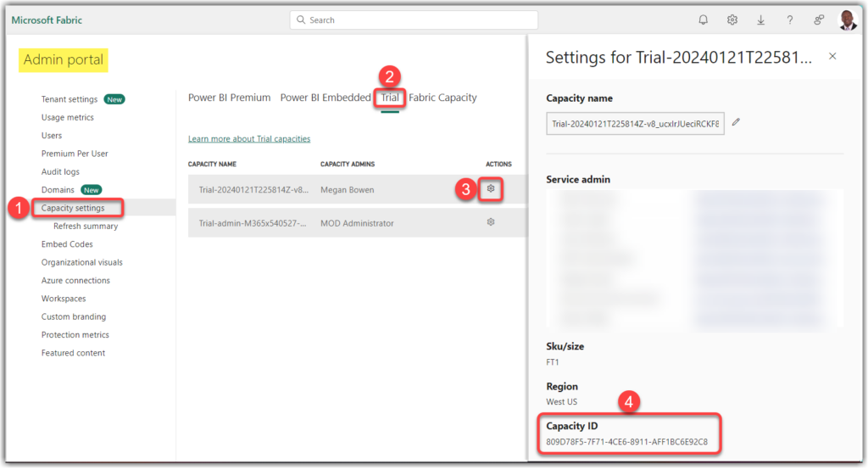Select Featured content
Image resolution: width=868 pixels, height=470 pixels.
tap(73, 353)
